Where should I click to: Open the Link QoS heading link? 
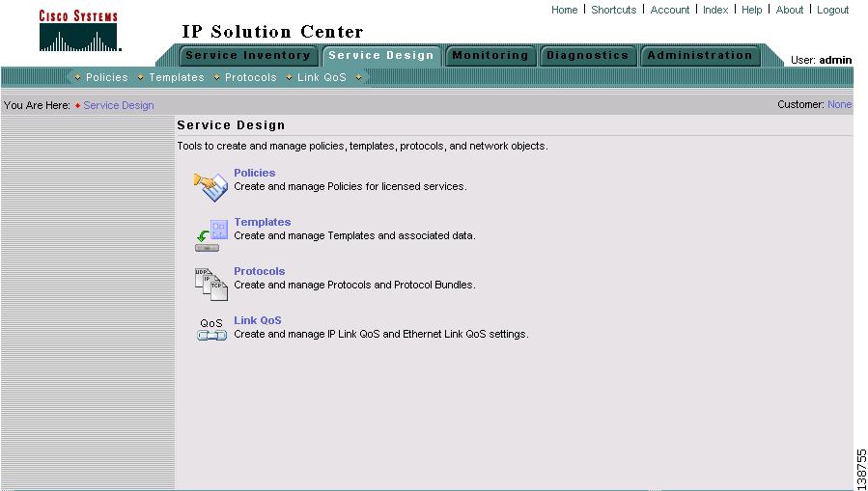click(258, 320)
